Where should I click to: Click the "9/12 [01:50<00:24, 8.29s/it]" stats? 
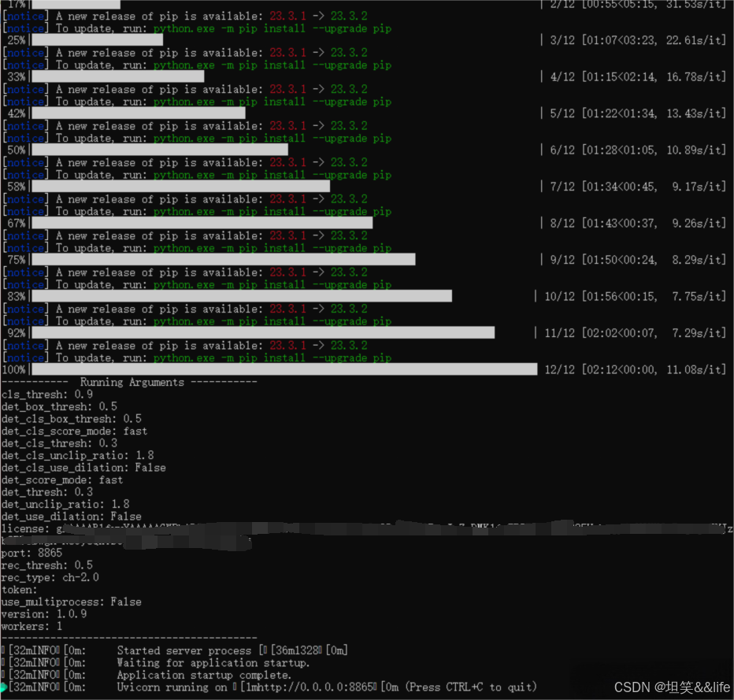[638, 260]
